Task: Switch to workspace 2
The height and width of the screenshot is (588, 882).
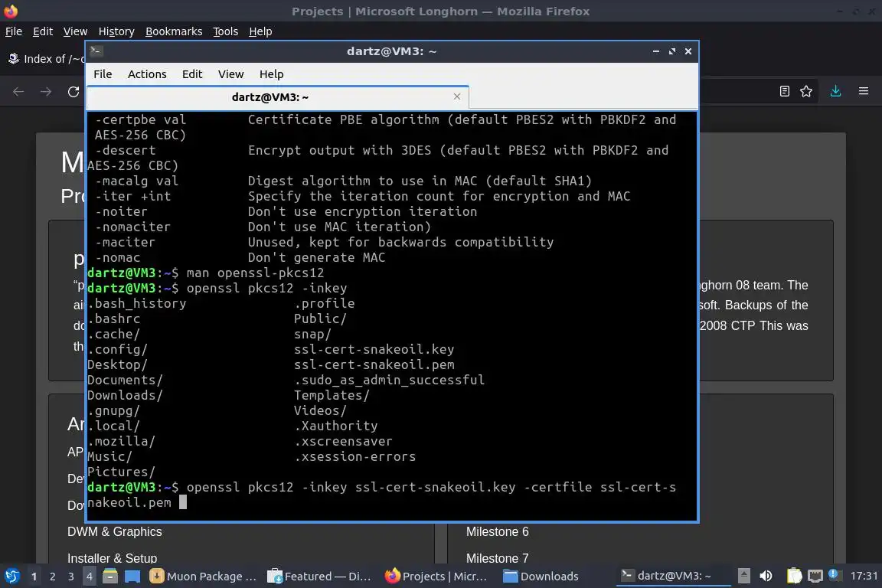Action: (53, 577)
